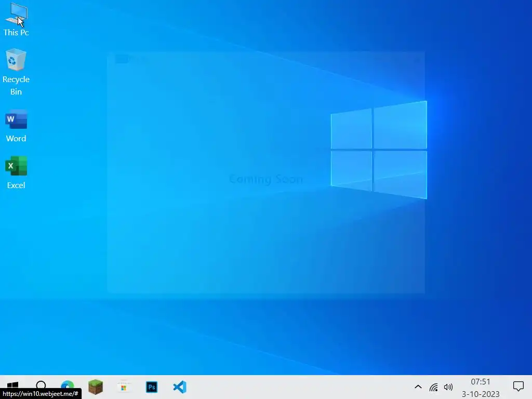Open taskbar search magnifier
Screen dimensions: 532x399
pos(41,385)
